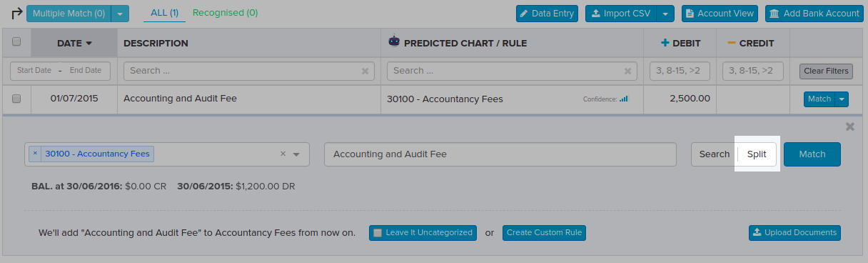Viewport: 868px width, 263px height.
Task: Clear the Description search field with X
Action: pos(365,71)
